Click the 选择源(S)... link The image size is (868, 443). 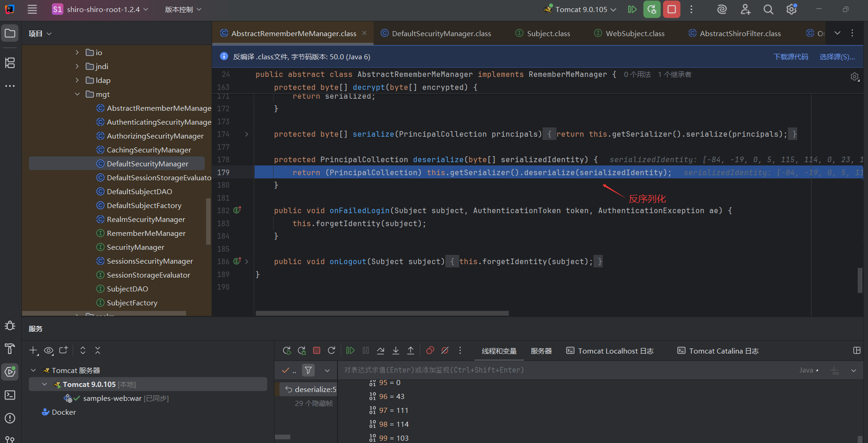[837, 57]
